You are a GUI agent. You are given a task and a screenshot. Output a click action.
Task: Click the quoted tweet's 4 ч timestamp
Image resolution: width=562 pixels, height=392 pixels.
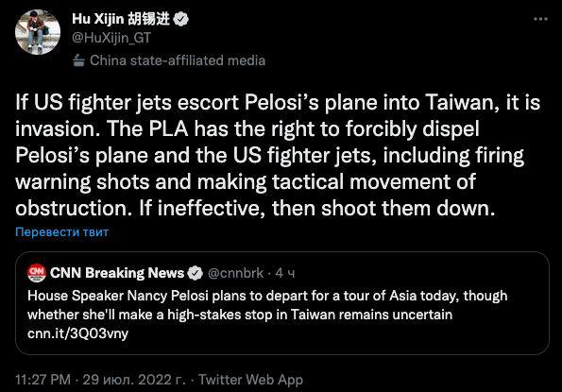[285, 273]
